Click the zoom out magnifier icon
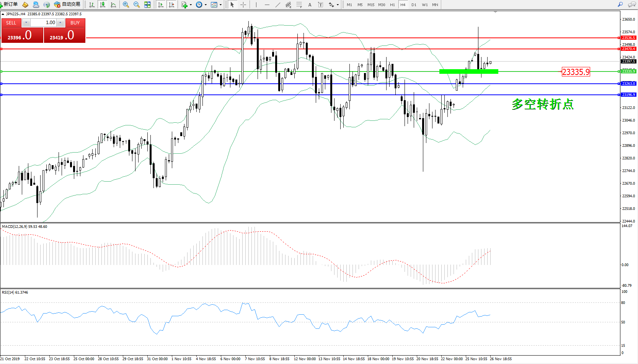The height and width of the screenshot is (364, 638). [137, 5]
